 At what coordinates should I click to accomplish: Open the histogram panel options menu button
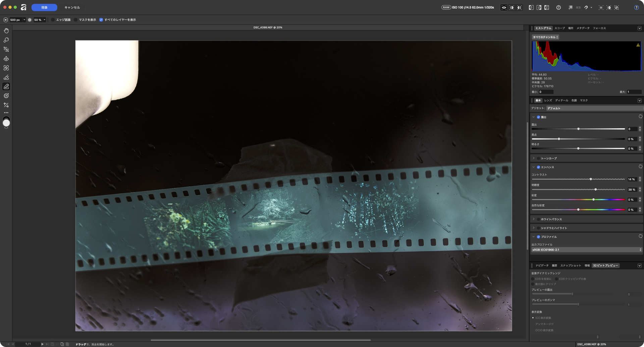640,28
